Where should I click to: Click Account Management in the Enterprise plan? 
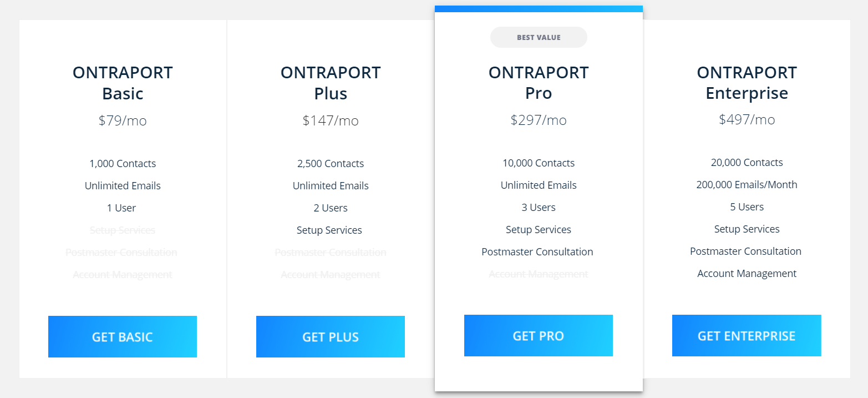pos(747,274)
